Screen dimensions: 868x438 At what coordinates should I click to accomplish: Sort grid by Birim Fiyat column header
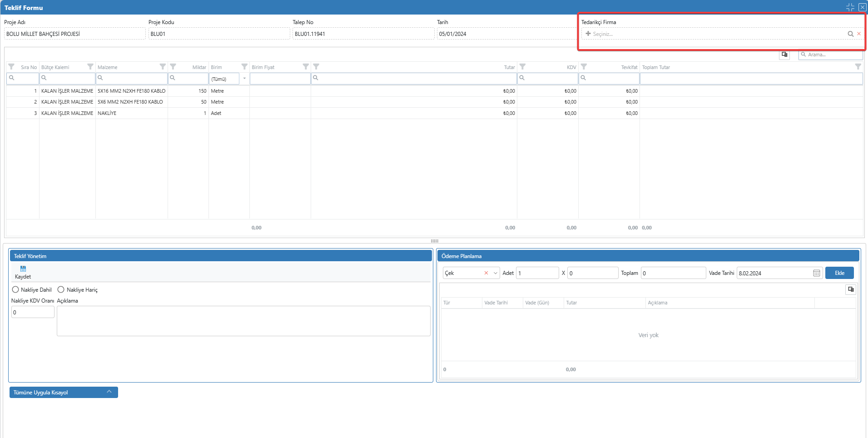point(263,67)
